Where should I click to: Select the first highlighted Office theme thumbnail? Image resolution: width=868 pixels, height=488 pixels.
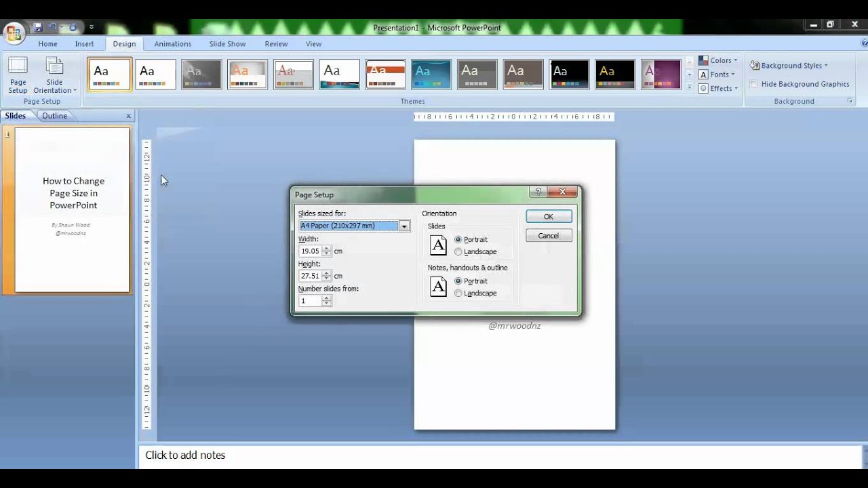[x=109, y=75]
